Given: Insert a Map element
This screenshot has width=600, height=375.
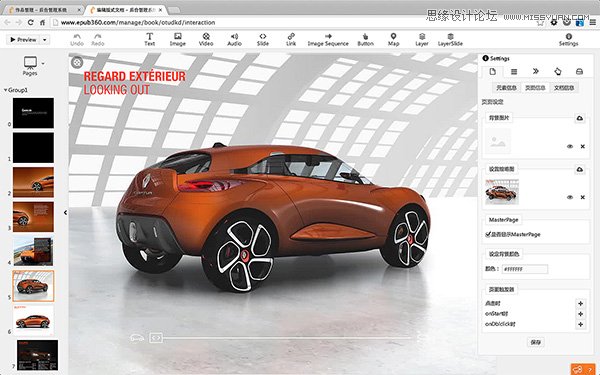Looking at the screenshot, I should point(393,39).
